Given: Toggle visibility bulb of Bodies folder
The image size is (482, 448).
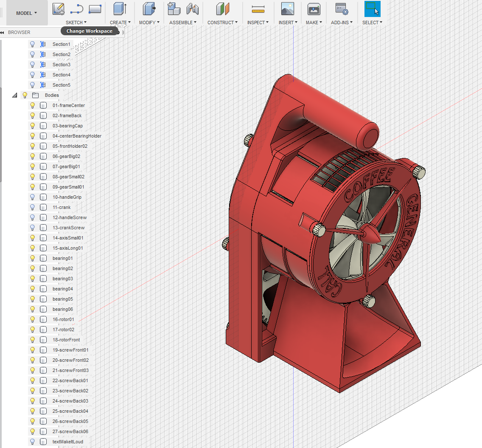Looking at the screenshot, I should pos(25,96).
